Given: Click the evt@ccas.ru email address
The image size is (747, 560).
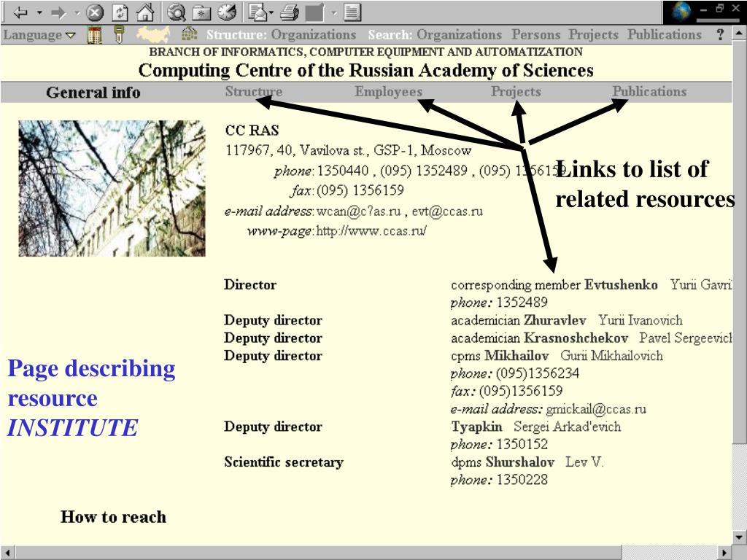Looking at the screenshot, I should [447, 211].
